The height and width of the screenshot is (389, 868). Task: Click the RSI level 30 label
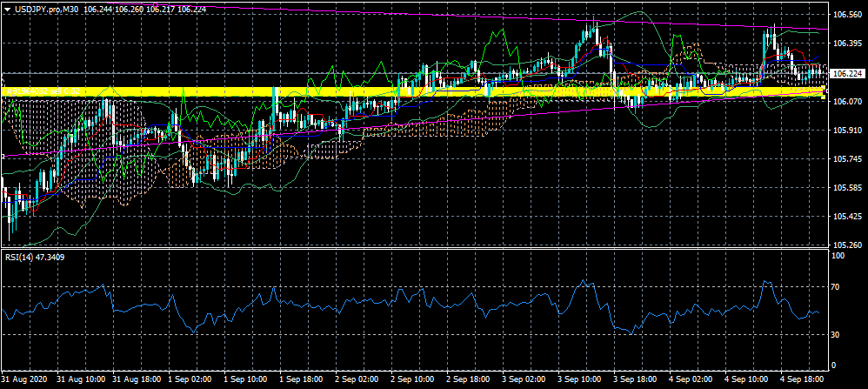coord(837,334)
